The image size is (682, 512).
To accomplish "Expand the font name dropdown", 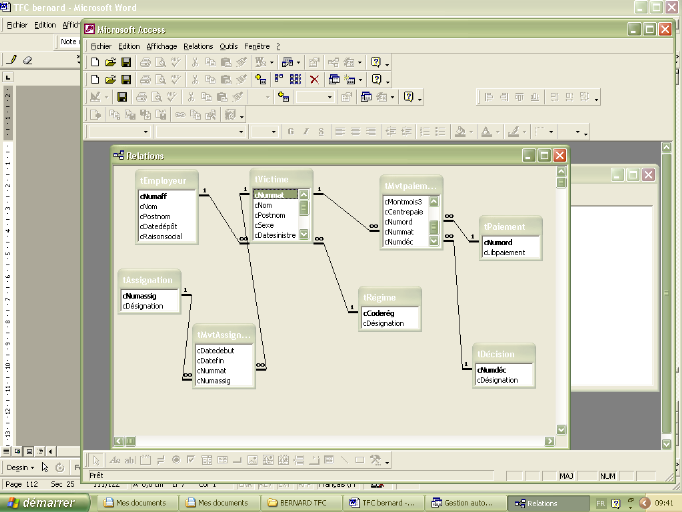I will coord(242,132).
